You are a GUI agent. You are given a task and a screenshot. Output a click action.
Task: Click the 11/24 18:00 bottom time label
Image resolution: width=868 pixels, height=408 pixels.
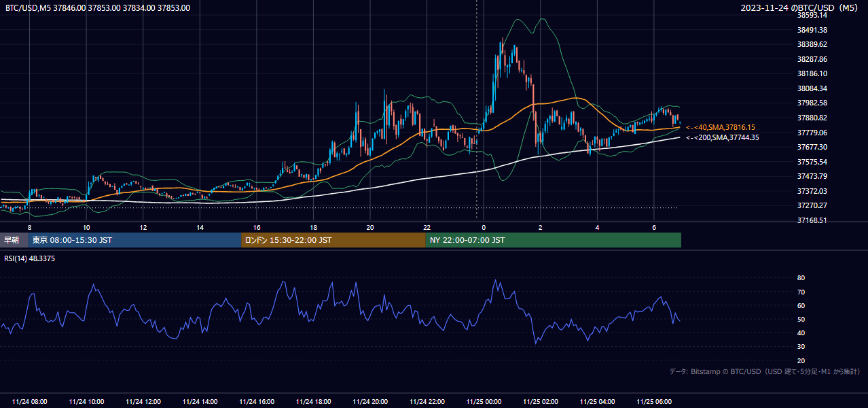[313, 402]
